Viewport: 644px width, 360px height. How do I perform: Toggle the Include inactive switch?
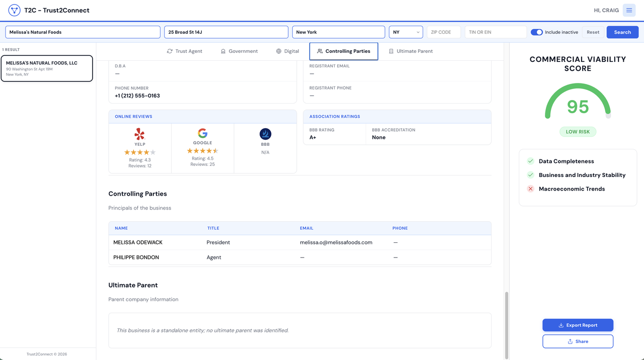[537, 32]
